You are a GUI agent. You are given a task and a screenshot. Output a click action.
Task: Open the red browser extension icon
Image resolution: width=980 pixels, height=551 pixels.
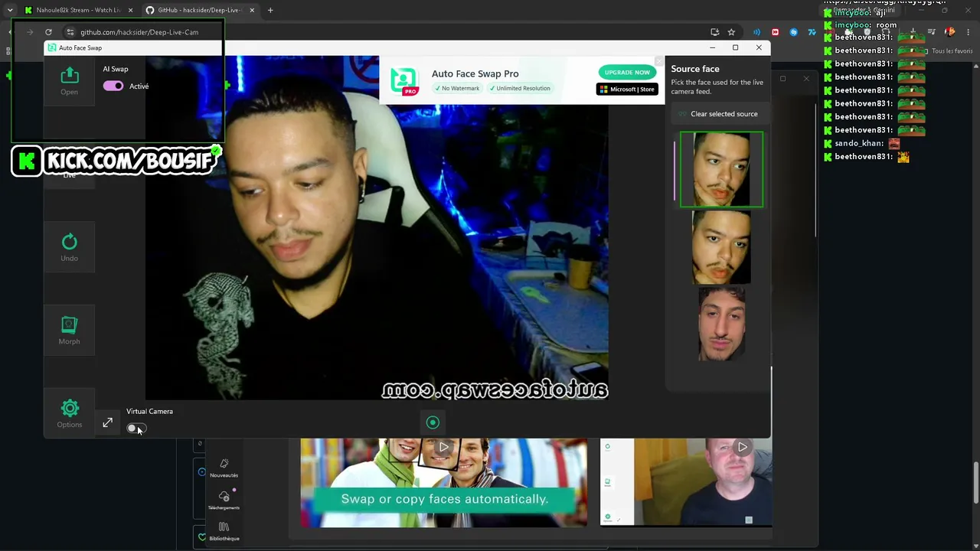coord(775,32)
